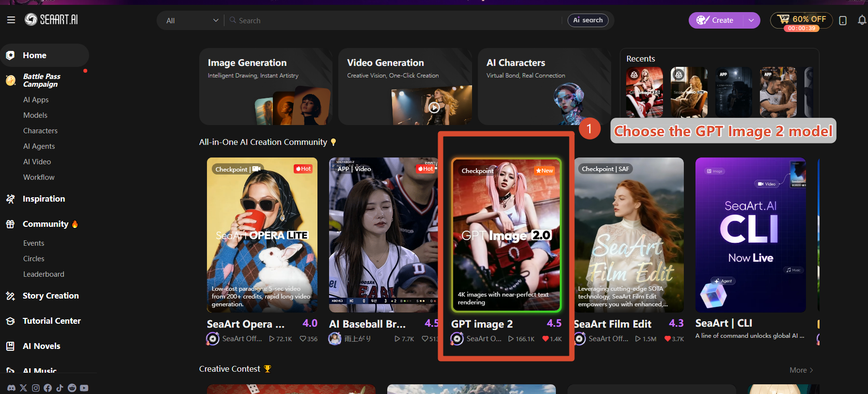Open the GPT image 2 model card thumbnail
868x394 pixels.
tap(506, 235)
